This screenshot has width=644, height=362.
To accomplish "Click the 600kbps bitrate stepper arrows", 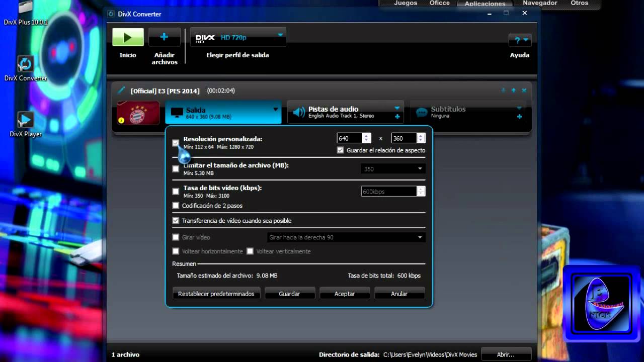I will pos(421,192).
